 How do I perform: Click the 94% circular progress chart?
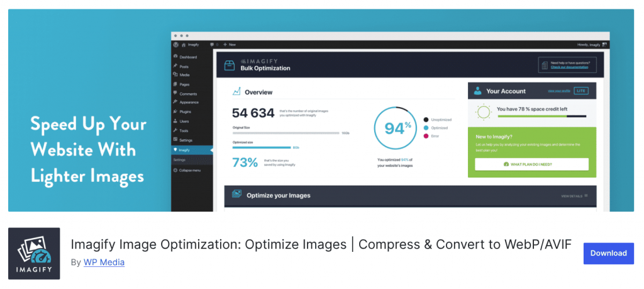tap(395, 128)
